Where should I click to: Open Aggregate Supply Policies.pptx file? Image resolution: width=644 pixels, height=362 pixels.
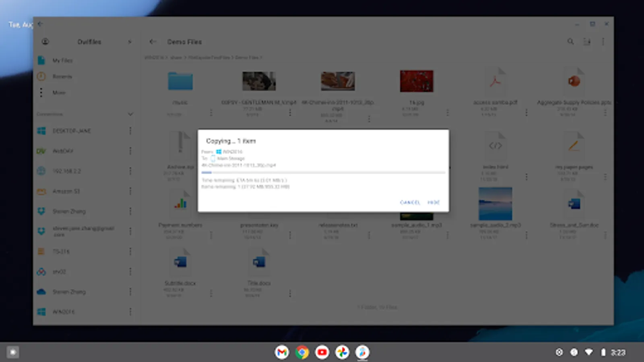coord(574,81)
